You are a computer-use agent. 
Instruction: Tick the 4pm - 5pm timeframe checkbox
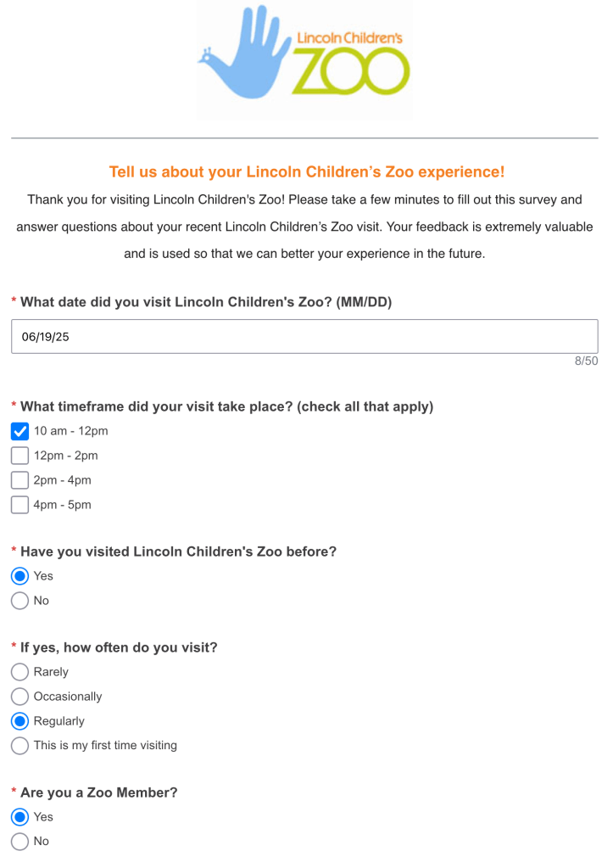coord(20,505)
